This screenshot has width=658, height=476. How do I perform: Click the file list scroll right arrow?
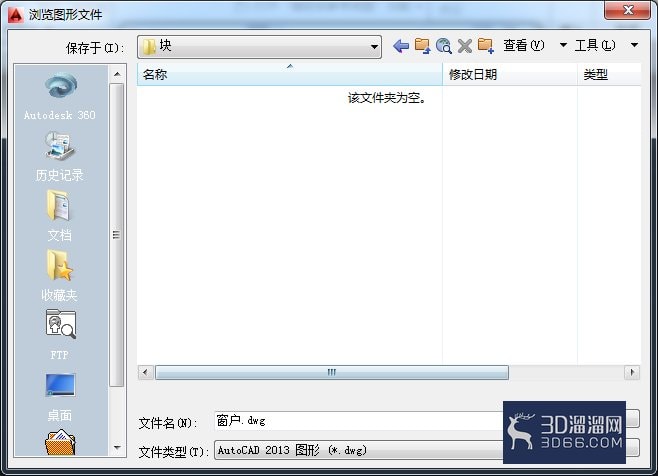632,372
